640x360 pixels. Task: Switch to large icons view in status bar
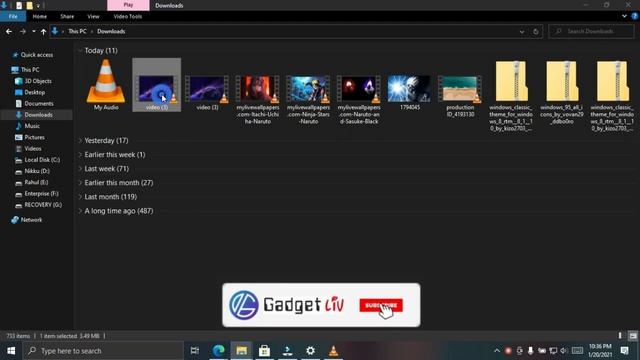[633, 336]
